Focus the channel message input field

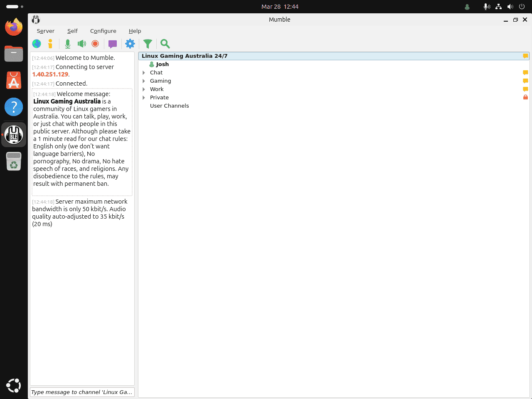(x=82, y=392)
